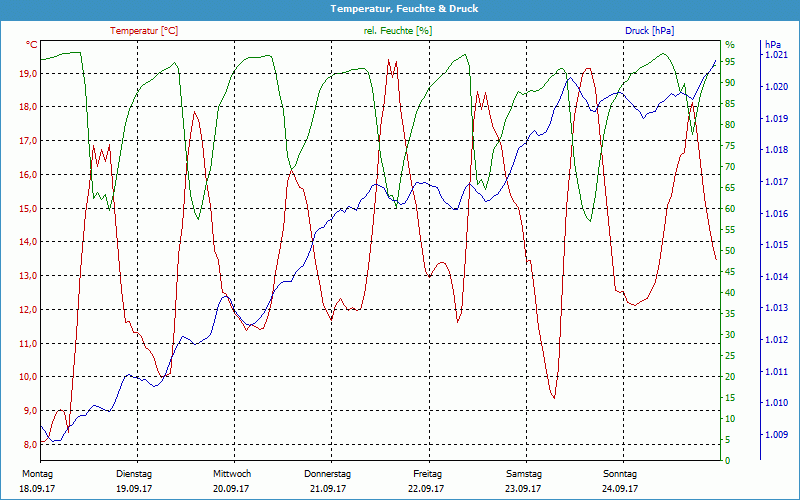
Task: Click the date '23.09.17'
Action: click(523, 489)
